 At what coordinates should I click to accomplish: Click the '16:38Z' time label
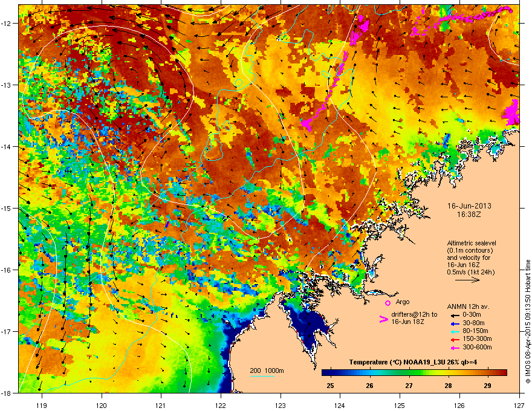[x=469, y=215]
